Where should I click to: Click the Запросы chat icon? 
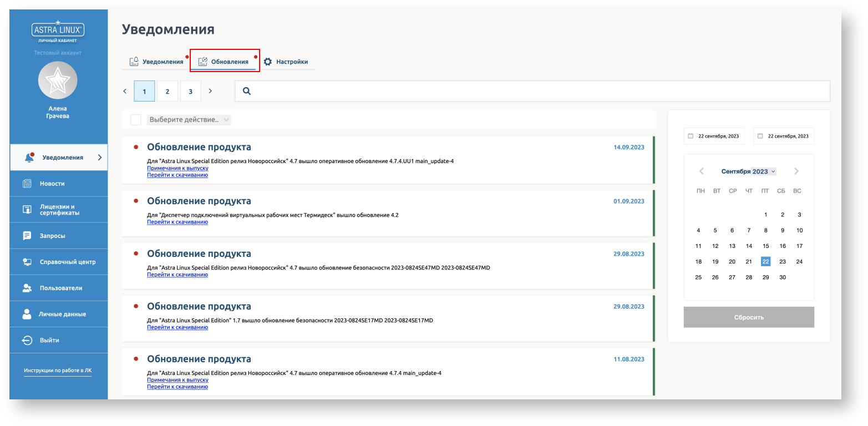click(x=27, y=236)
